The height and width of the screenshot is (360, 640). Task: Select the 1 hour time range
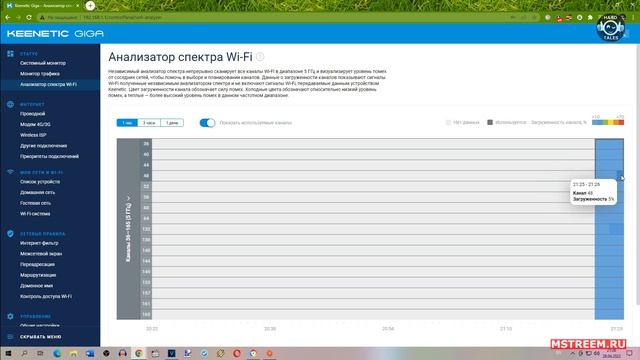127,123
